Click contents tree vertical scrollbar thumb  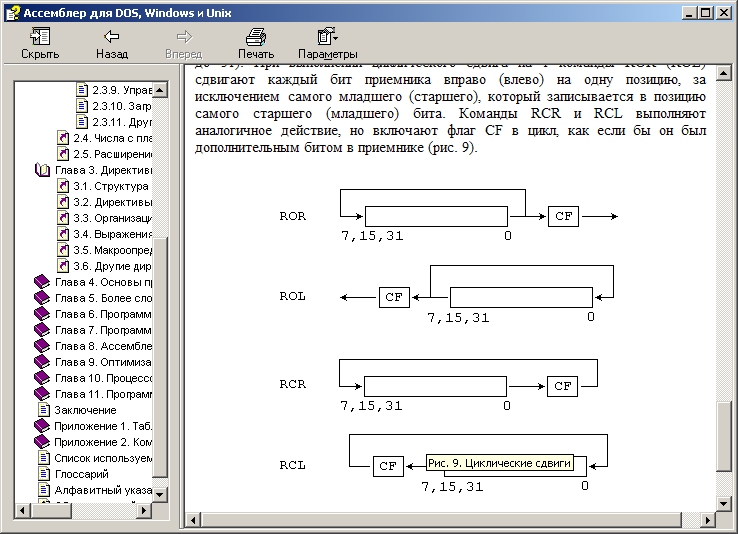point(160,359)
